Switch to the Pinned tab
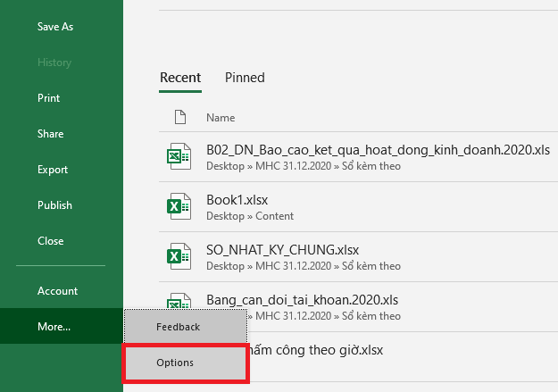Viewport: 558px width, 392px height. [x=245, y=78]
